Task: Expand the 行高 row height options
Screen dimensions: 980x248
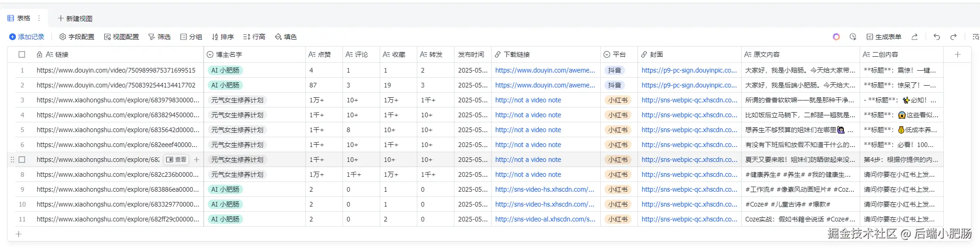Action: click(254, 37)
